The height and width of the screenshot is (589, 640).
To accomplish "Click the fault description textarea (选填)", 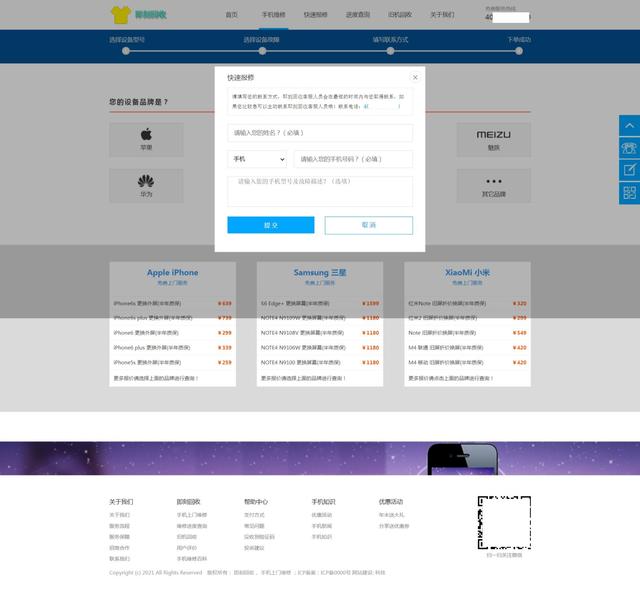I will [x=320, y=191].
